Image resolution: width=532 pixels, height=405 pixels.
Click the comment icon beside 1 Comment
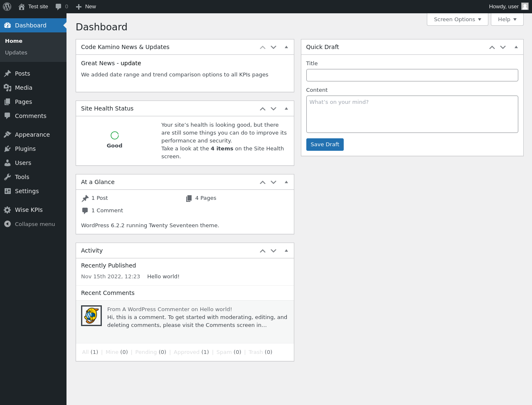85,211
